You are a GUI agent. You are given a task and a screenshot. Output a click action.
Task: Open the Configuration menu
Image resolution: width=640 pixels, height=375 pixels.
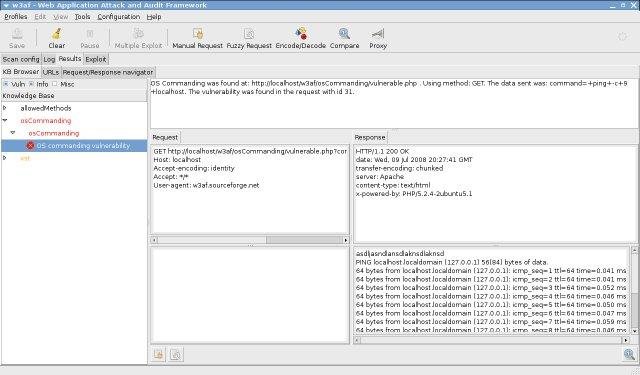coord(119,17)
